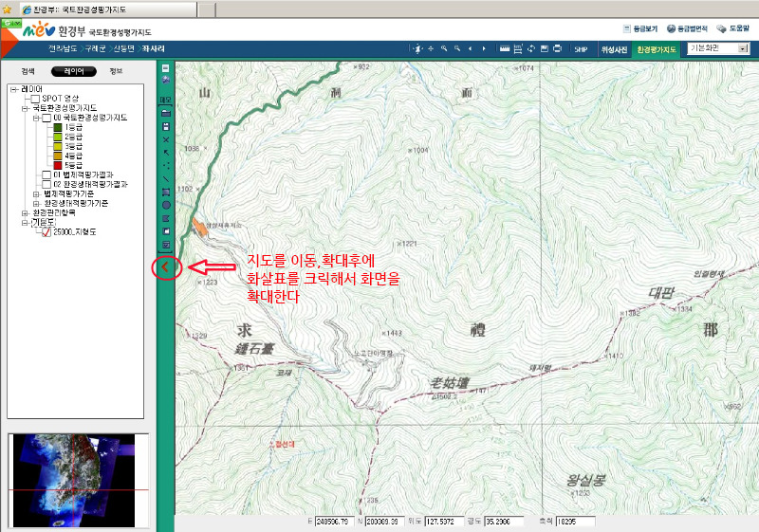Switch to the 환경평가지도 map view
Viewport: 759px width, 532px height.
pyautogui.click(x=657, y=49)
